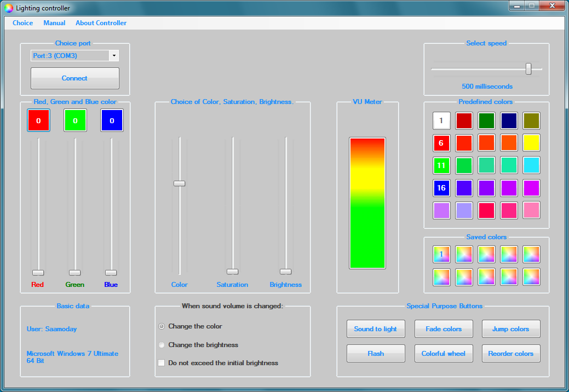Click the Jump colors button

511,329
